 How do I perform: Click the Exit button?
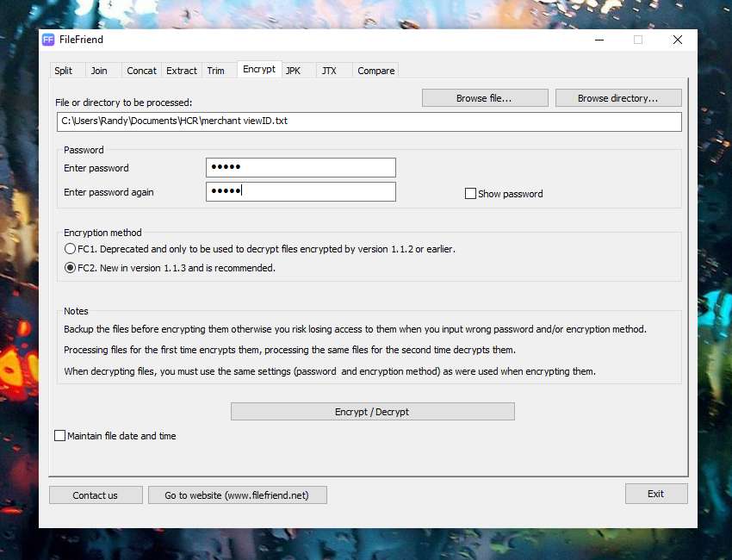[656, 494]
